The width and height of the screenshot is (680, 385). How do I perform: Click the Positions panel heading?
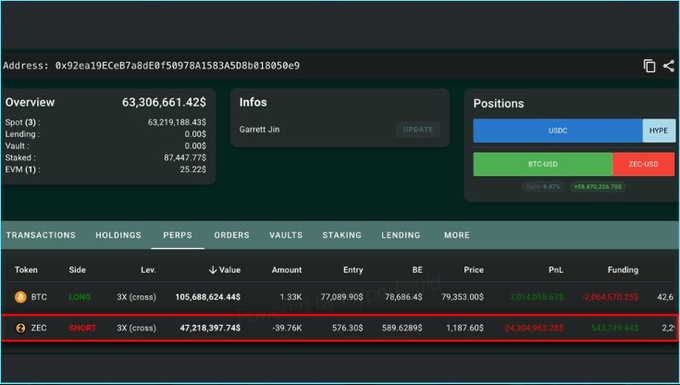point(498,104)
